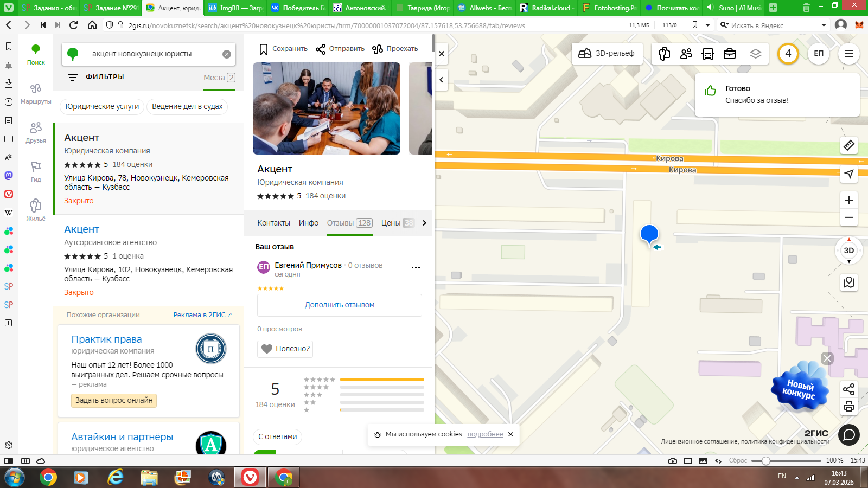Toggle the 3D-рельеф map mode

(x=607, y=53)
